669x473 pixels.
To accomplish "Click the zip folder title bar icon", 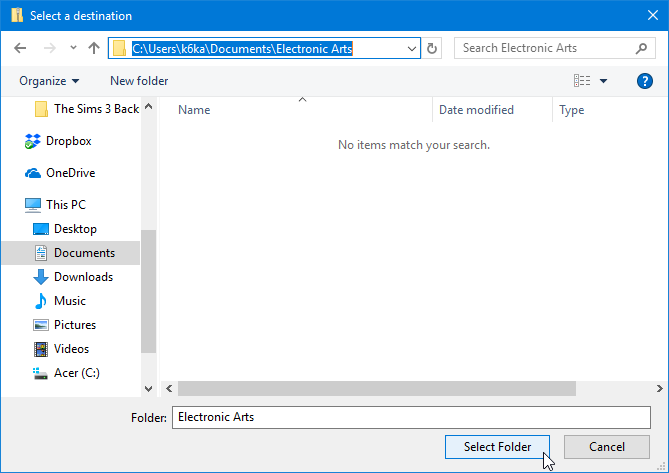I will tap(17, 15).
